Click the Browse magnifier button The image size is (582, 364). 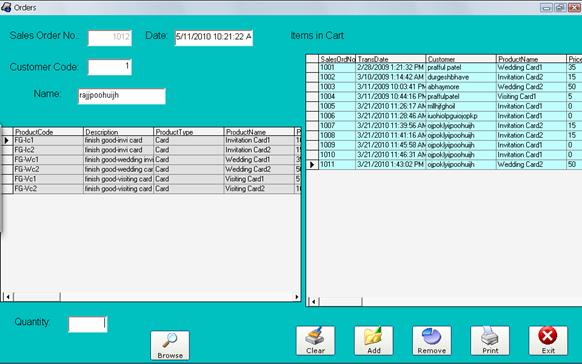(x=170, y=345)
